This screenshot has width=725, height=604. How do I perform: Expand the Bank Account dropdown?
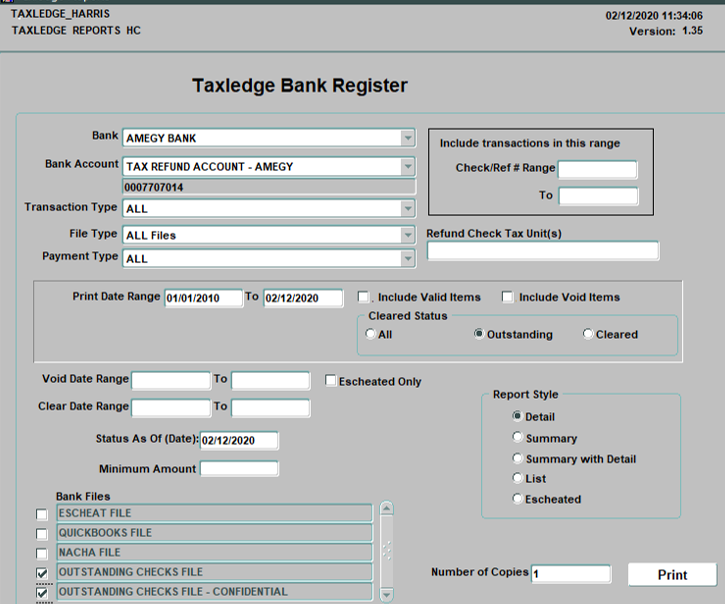[407, 167]
